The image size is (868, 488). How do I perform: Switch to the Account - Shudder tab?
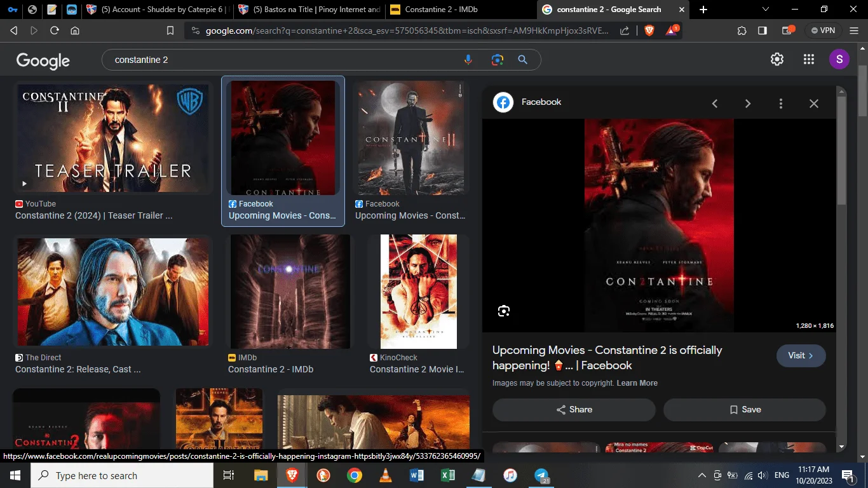(158, 10)
